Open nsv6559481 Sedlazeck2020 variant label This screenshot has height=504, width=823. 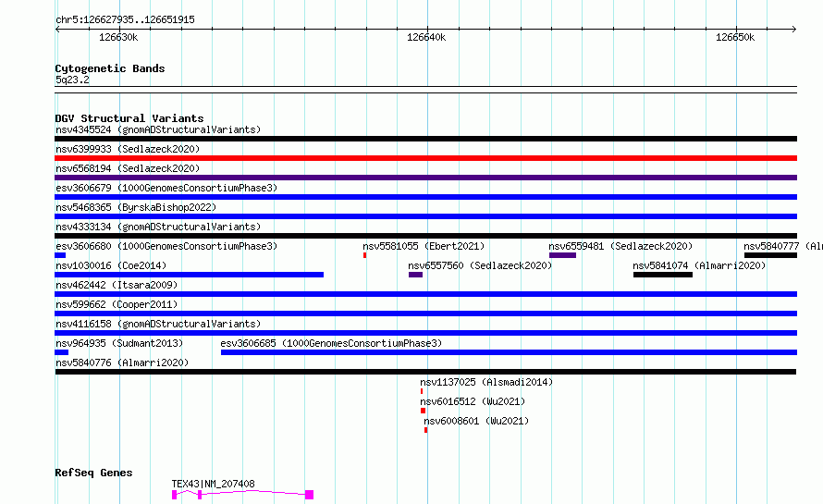[620, 246]
